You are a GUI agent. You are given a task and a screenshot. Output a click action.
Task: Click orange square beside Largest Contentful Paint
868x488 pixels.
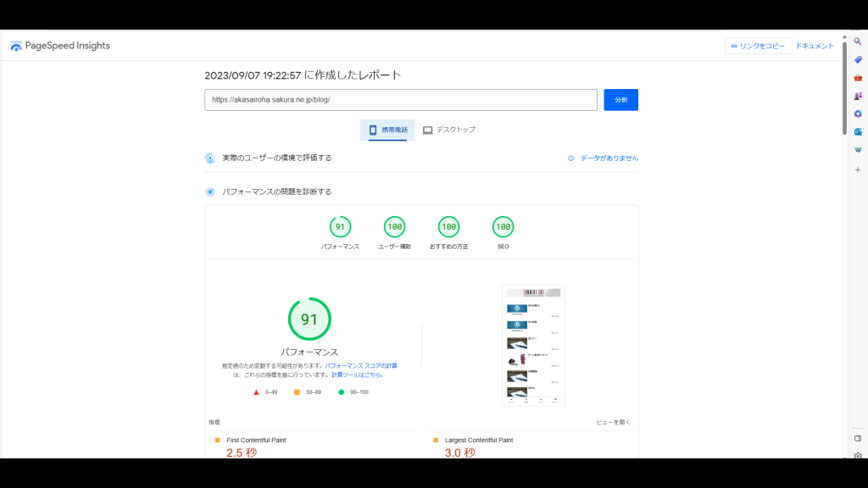[436, 441]
